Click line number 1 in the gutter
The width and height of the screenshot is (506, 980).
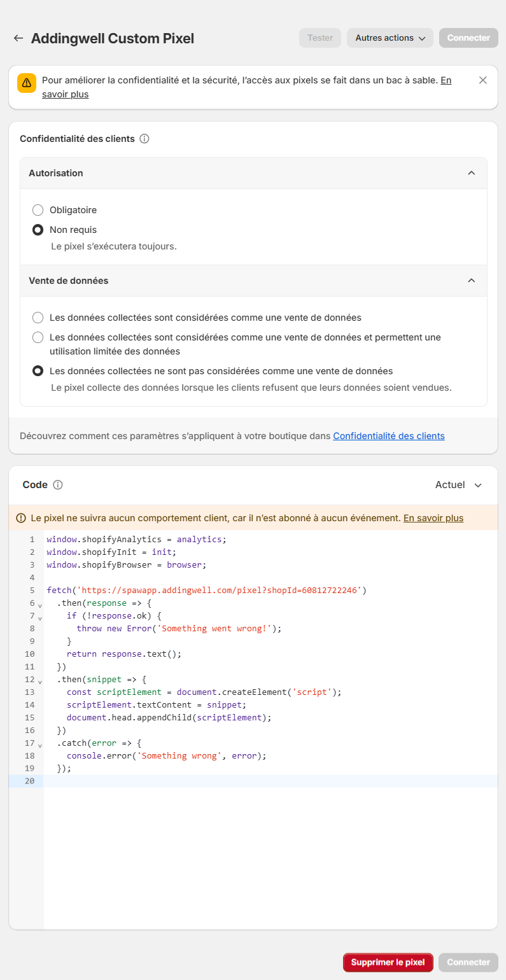click(32, 539)
